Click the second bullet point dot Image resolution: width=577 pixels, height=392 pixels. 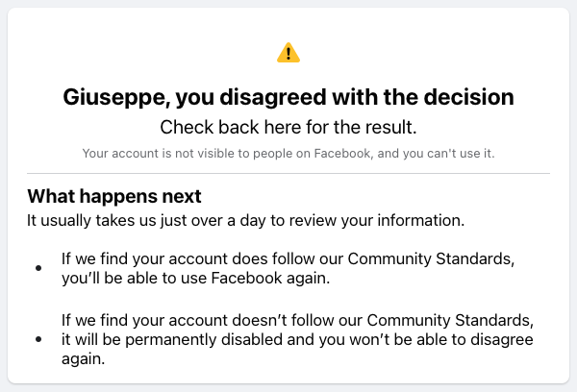pos(38,340)
